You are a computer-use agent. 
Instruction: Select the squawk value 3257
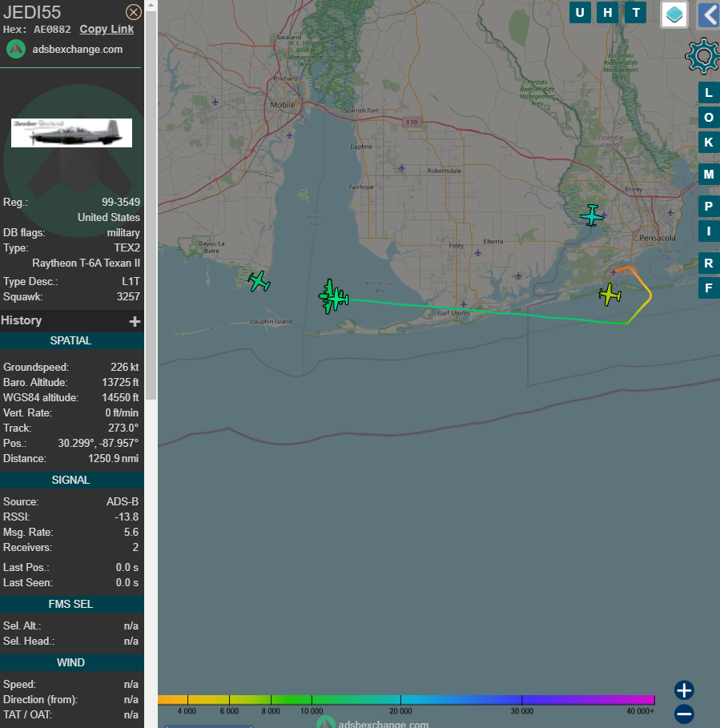point(128,296)
